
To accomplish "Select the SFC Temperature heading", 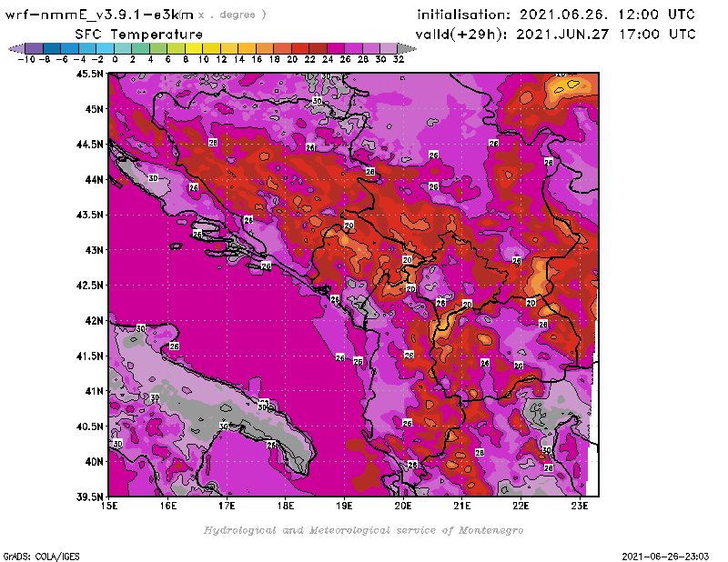I will [139, 35].
